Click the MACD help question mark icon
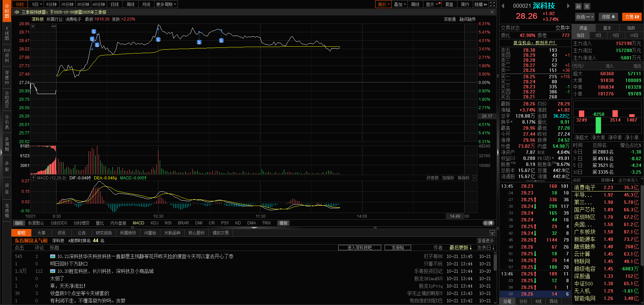The image size is (644, 305). click(34, 178)
